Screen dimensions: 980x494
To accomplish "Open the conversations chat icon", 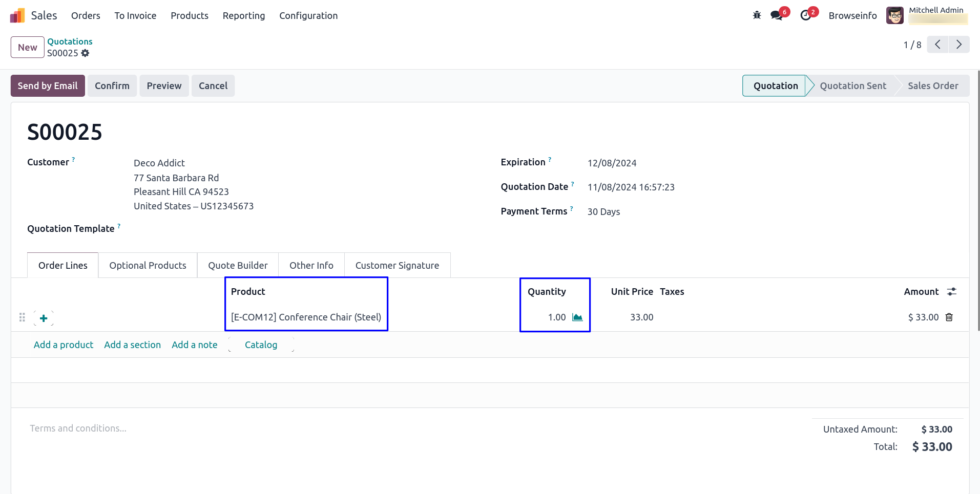I will (777, 15).
